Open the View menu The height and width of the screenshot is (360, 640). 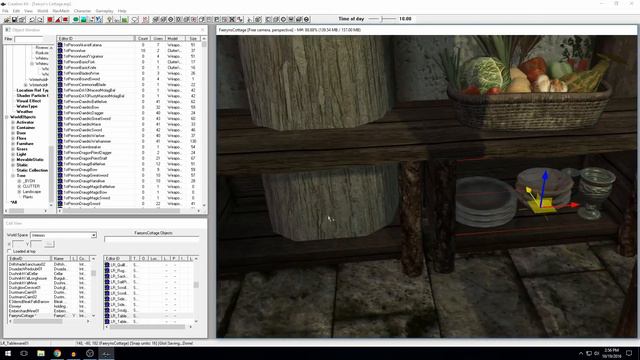point(28,11)
